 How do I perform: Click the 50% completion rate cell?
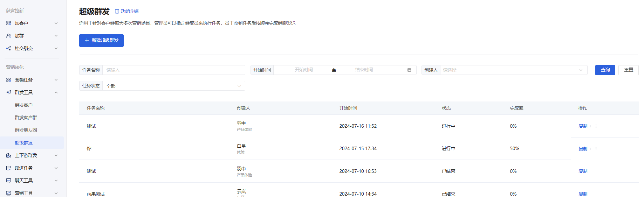[514, 148]
